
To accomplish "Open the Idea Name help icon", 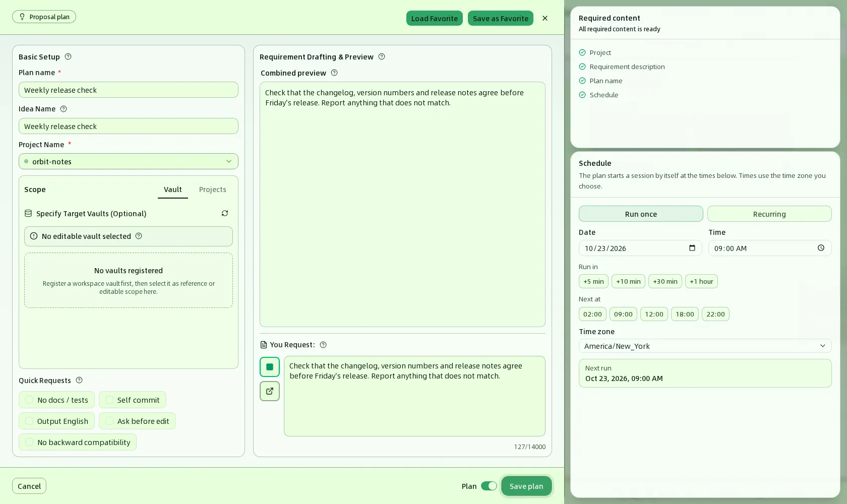I will coord(64,109).
